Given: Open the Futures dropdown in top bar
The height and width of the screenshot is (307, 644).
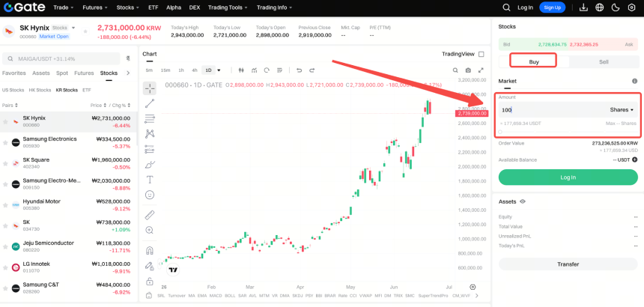Looking at the screenshot, I should tap(95, 7).
